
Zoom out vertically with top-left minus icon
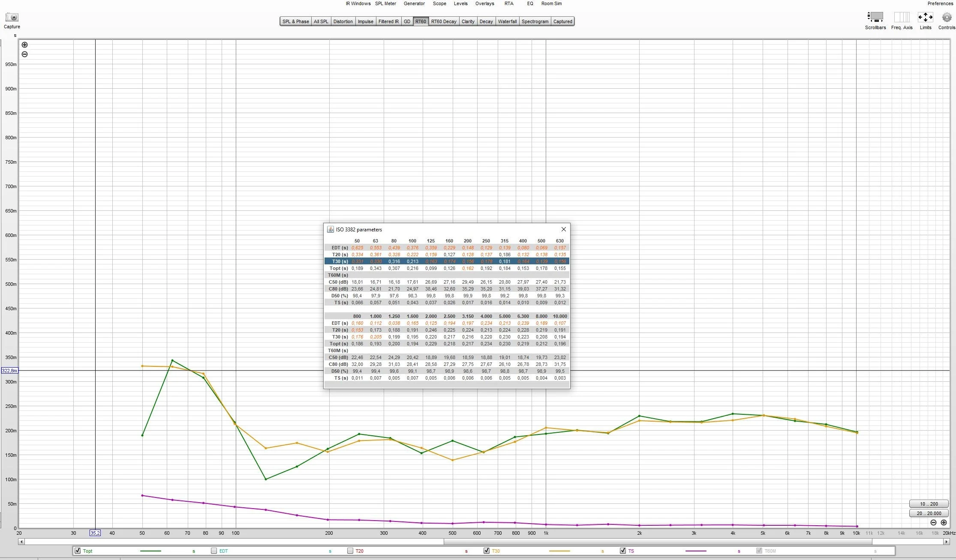25,54
